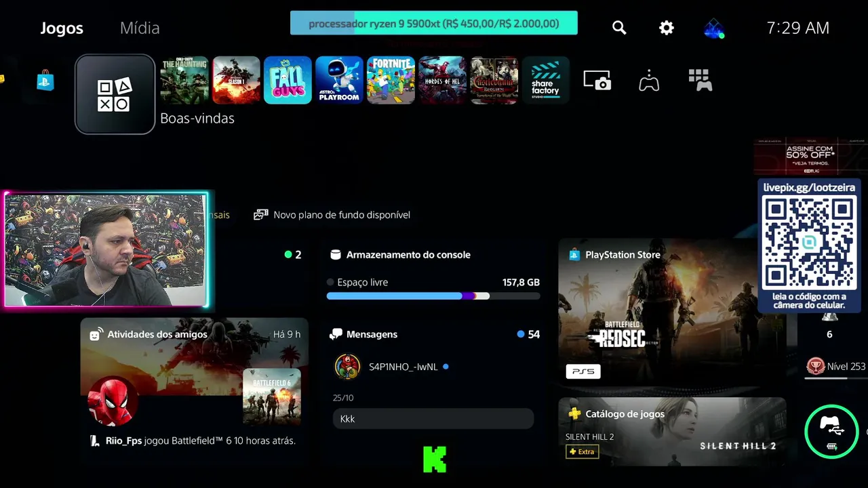
Task: Open the PlayStation Store Redsec card
Action: (672, 312)
